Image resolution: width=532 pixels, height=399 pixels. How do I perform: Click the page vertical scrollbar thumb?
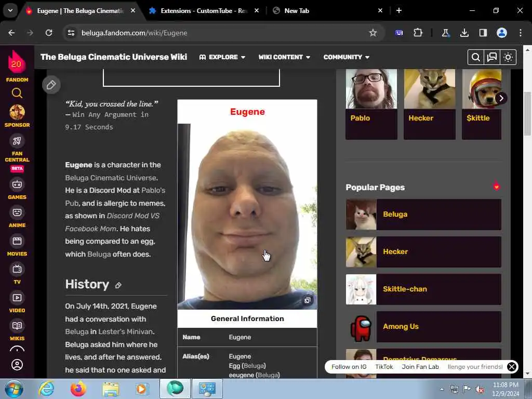(x=528, y=114)
